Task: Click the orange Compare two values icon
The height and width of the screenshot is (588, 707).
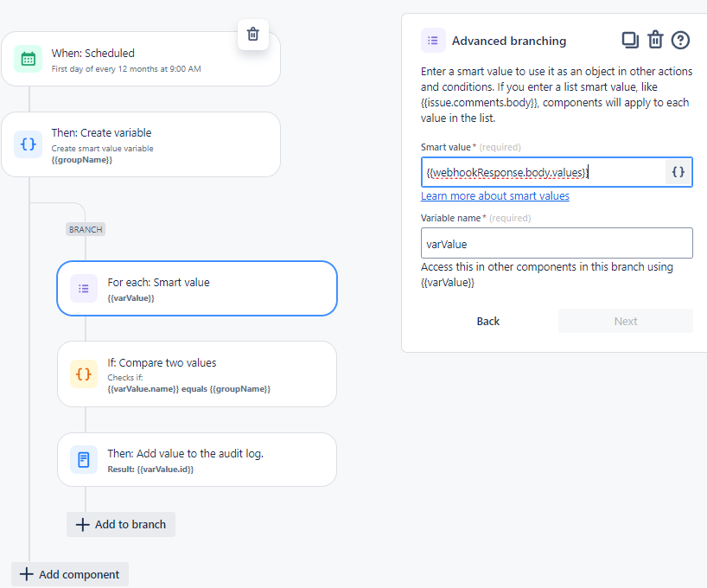Action: (x=84, y=374)
